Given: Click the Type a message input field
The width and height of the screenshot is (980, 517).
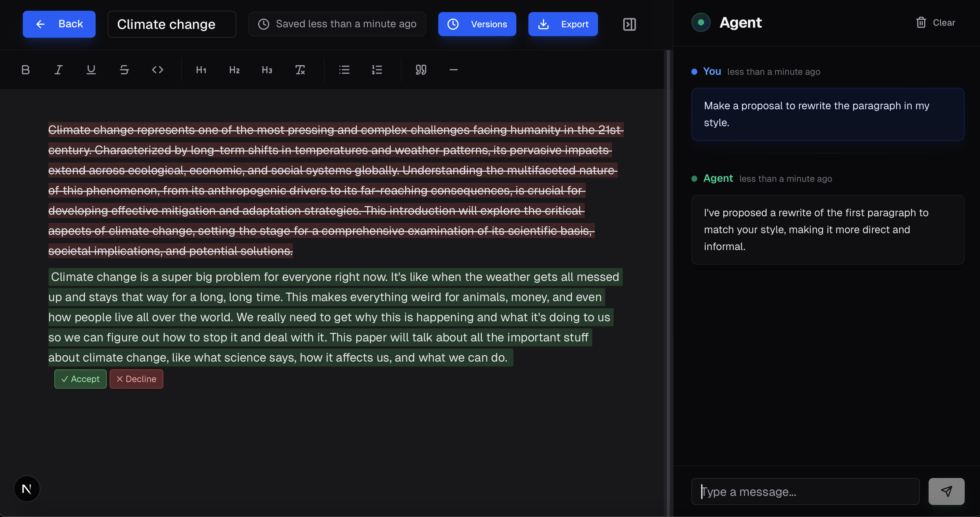Looking at the screenshot, I should 805,492.
